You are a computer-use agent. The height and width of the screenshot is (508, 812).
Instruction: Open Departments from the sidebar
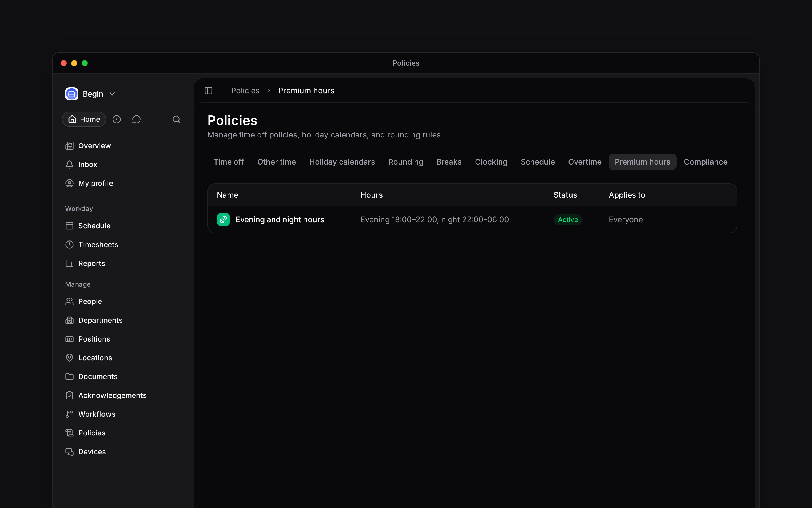124,320
